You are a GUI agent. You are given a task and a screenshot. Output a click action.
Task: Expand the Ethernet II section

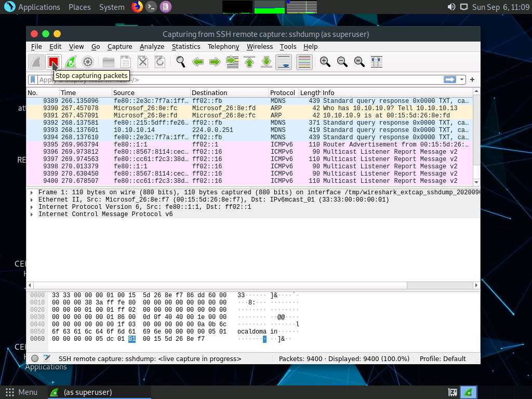[x=31, y=199]
